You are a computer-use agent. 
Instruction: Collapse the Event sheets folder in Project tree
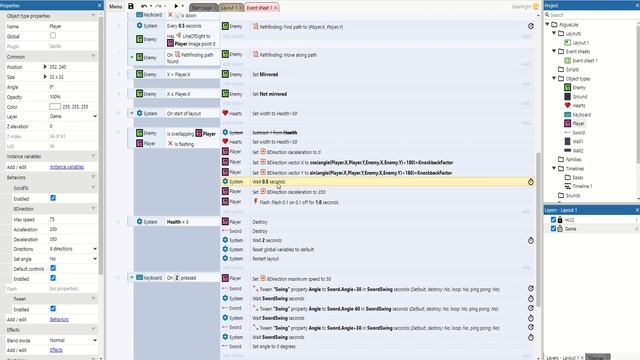554,51
